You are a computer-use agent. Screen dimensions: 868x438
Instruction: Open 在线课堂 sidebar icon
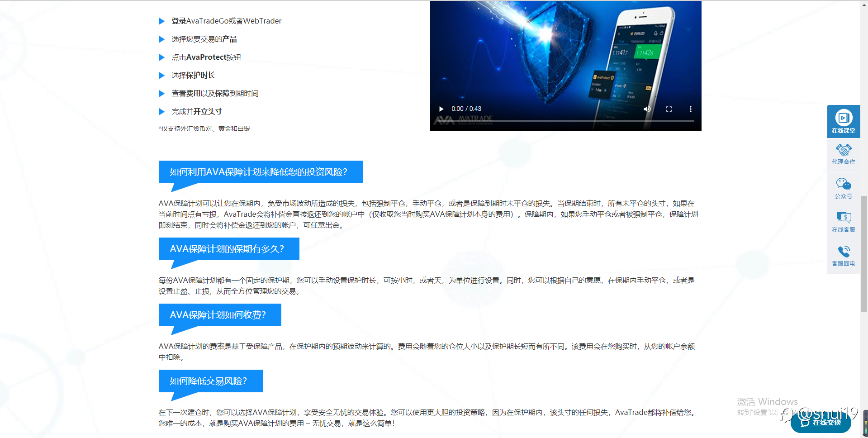click(x=844, y=121)
